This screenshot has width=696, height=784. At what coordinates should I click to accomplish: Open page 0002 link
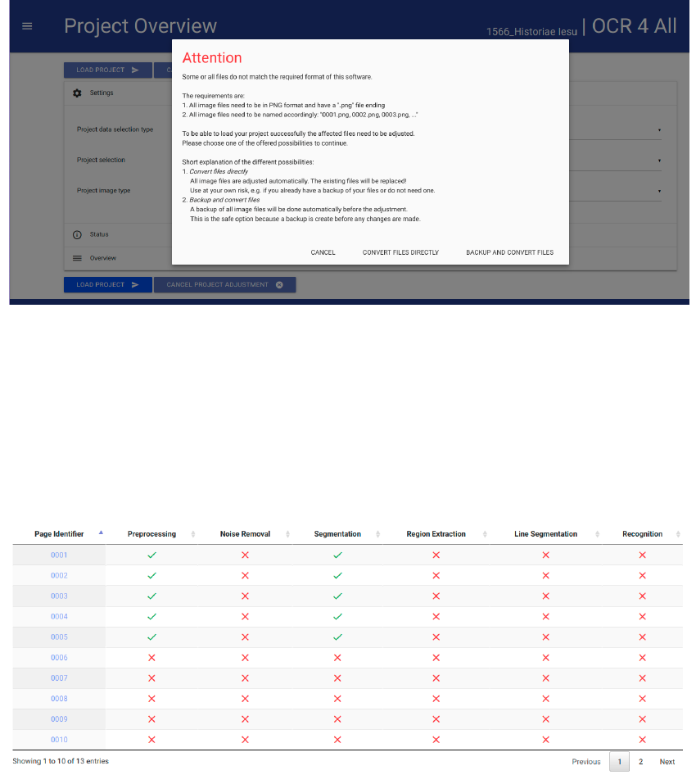[x=59, y=575]
